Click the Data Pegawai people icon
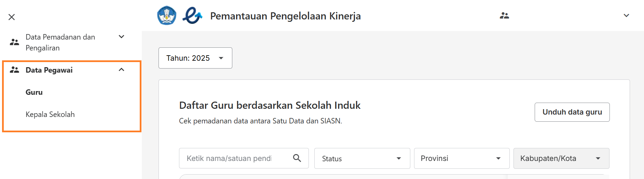644x179 pixels. tap(14, 70)
